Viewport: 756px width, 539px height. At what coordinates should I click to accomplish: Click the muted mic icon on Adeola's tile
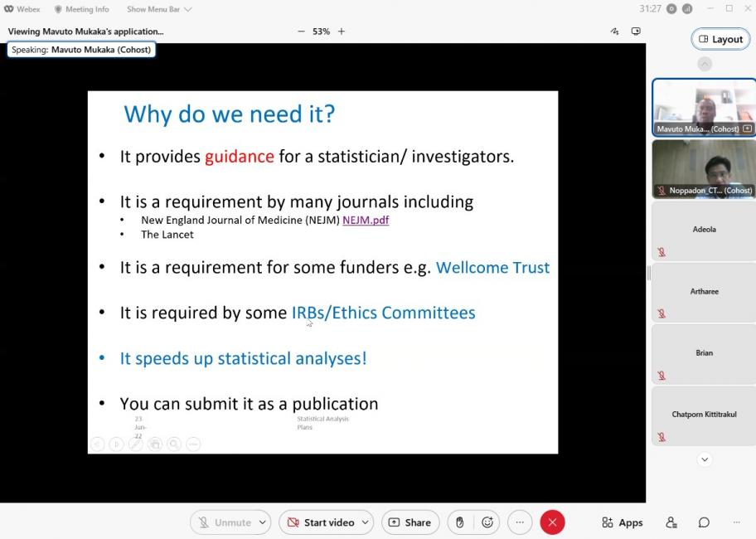662,251
